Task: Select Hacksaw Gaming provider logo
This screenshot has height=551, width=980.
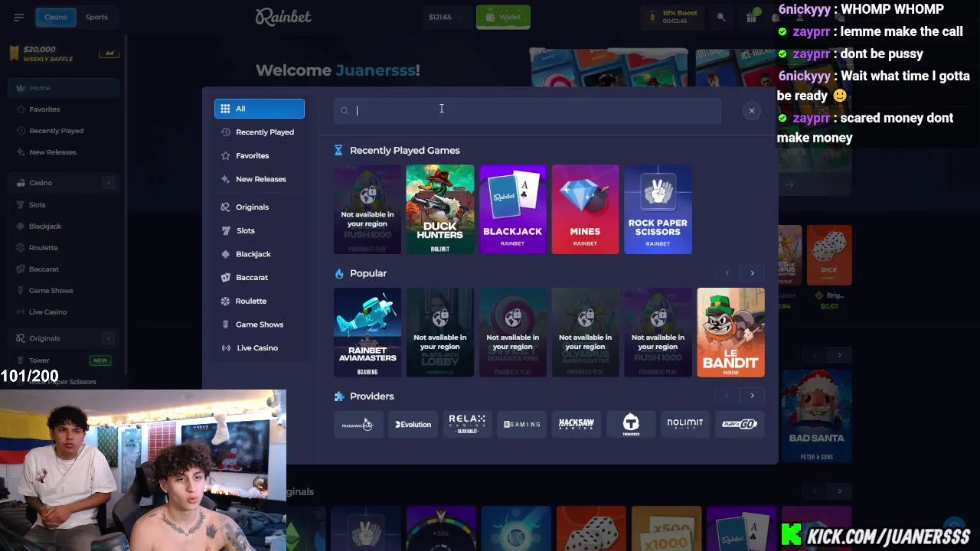Action: tap(577, 424)
